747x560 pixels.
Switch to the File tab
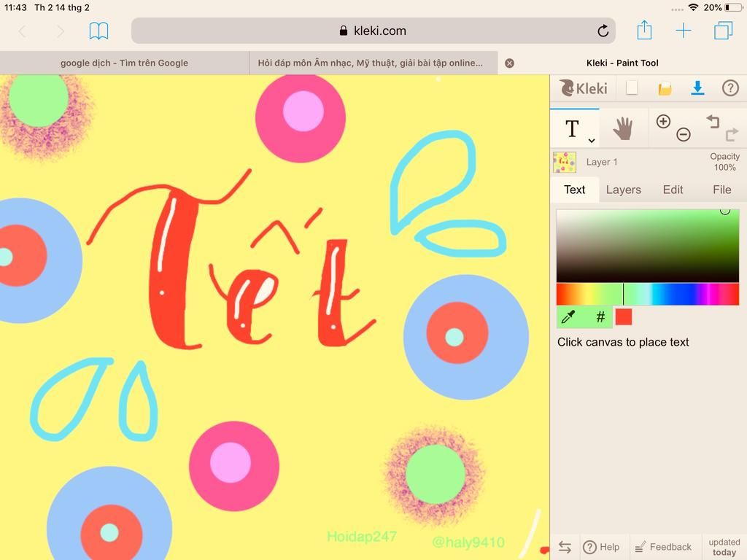[x=721, y=190]
